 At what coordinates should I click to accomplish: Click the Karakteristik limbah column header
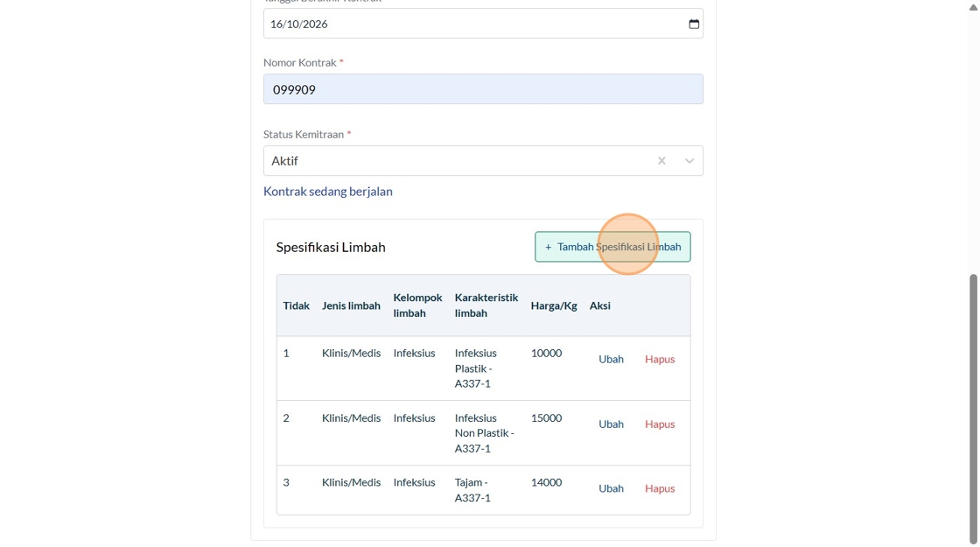pos(486,305)
